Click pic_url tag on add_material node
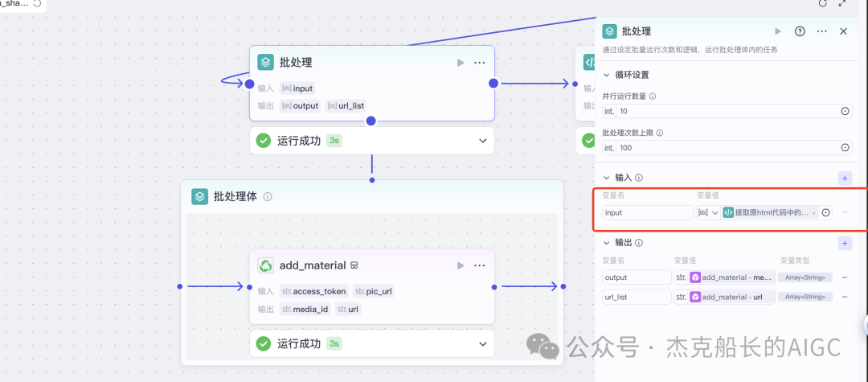868x382 pixels. tap(374, 291)
